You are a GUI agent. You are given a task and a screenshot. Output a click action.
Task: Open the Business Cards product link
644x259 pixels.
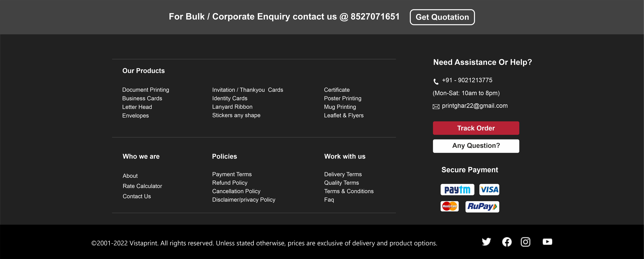142,98
